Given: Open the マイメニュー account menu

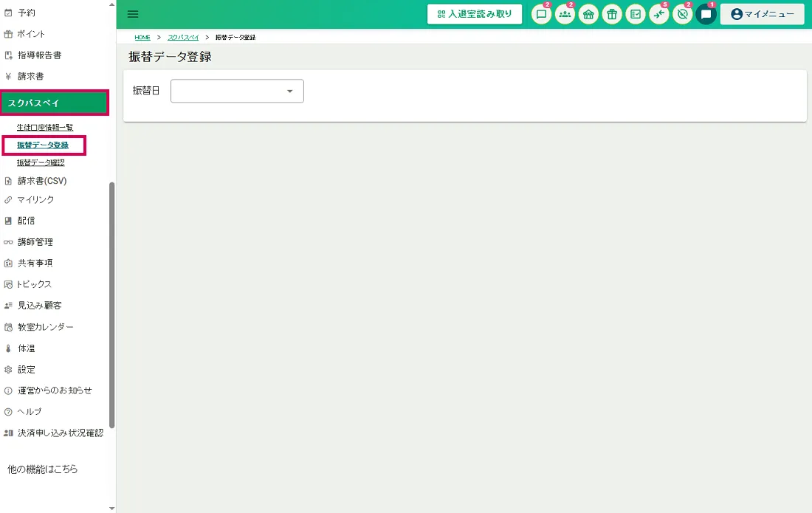Looking at the screenshot, I should 762,14.
